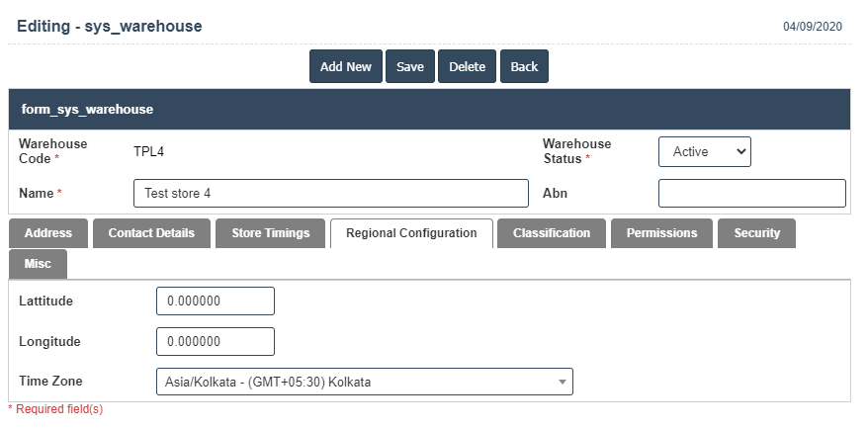Viewport: 868px width, 430px height.
Task: Focus the empty Abn input field
Action: click(751, 193)
